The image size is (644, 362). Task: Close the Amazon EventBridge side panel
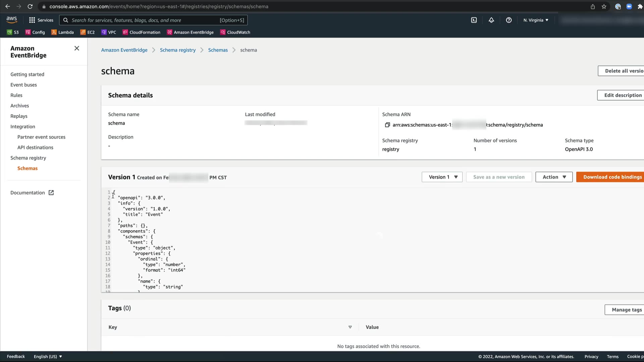(77, 48)
